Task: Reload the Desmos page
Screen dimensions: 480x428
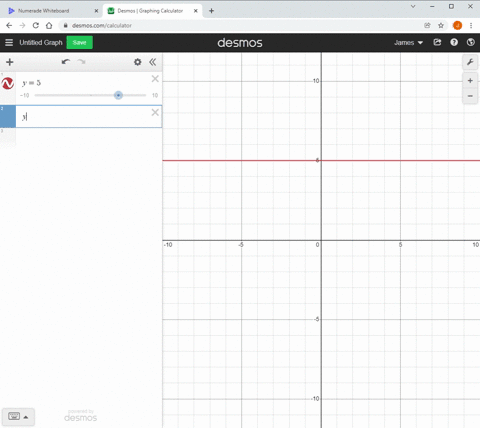Action: (x=36, y=25)
